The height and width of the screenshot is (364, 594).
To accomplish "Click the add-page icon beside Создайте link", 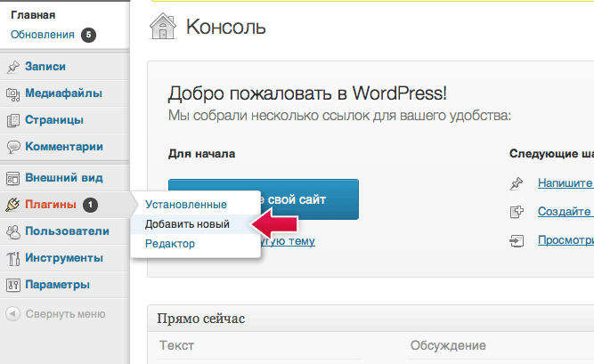I will [x=517, y=212].
